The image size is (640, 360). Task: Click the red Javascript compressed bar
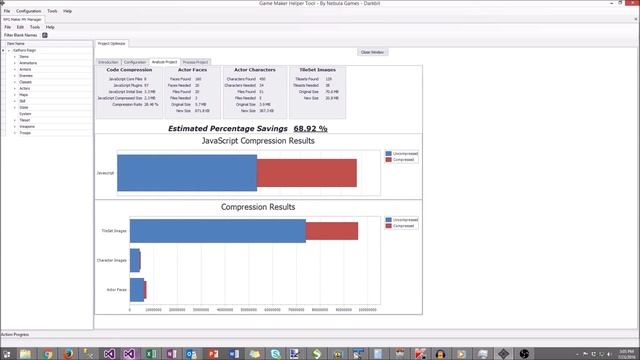point(307,173)
